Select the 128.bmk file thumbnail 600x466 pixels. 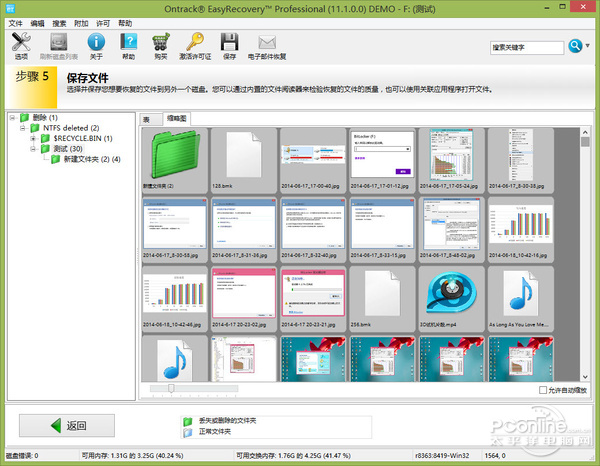244,160
